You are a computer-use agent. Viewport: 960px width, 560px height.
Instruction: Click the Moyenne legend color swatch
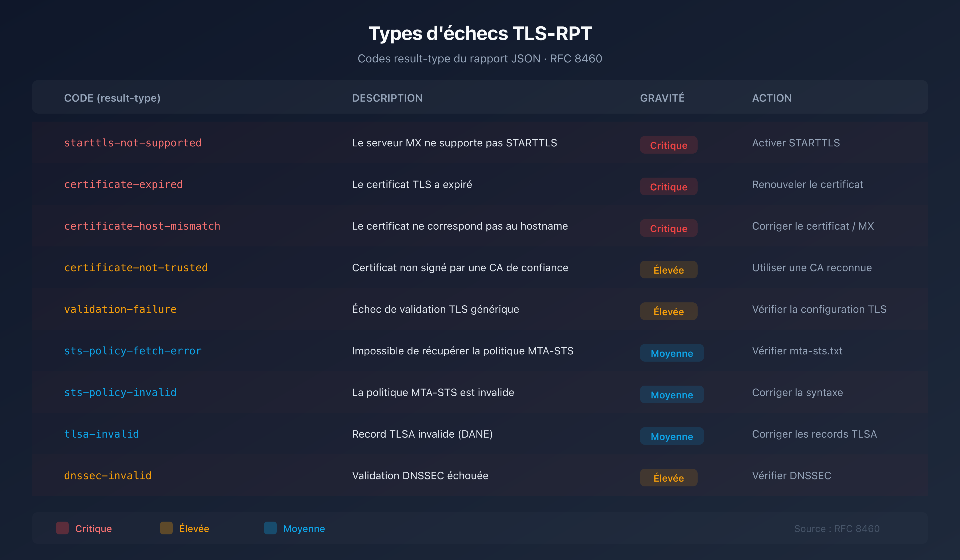[270, 528]
